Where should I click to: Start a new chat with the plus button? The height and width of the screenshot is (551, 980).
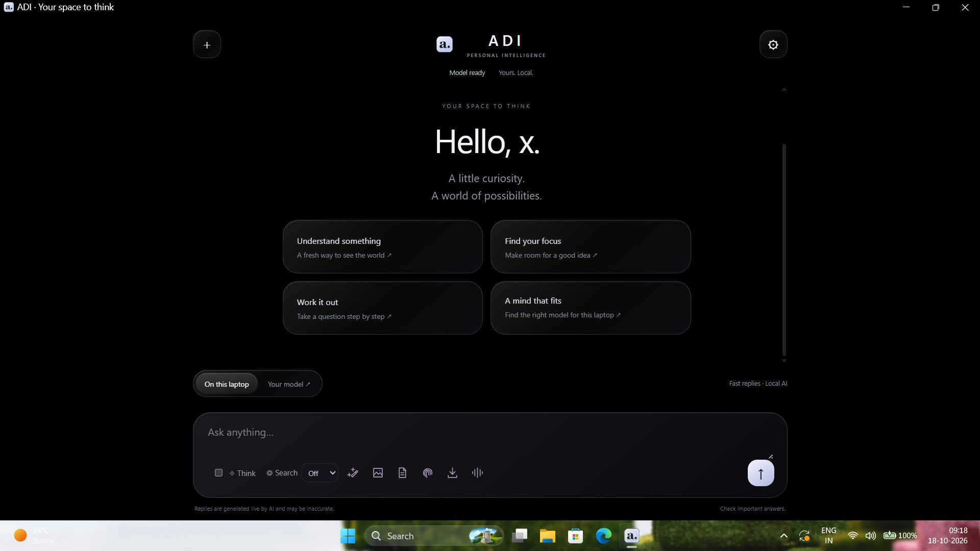pos(207,44)
